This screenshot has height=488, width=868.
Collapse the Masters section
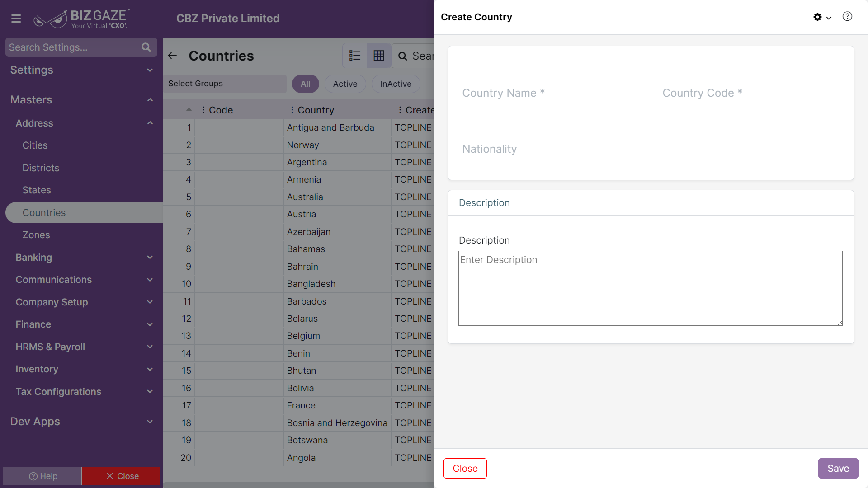150,100
